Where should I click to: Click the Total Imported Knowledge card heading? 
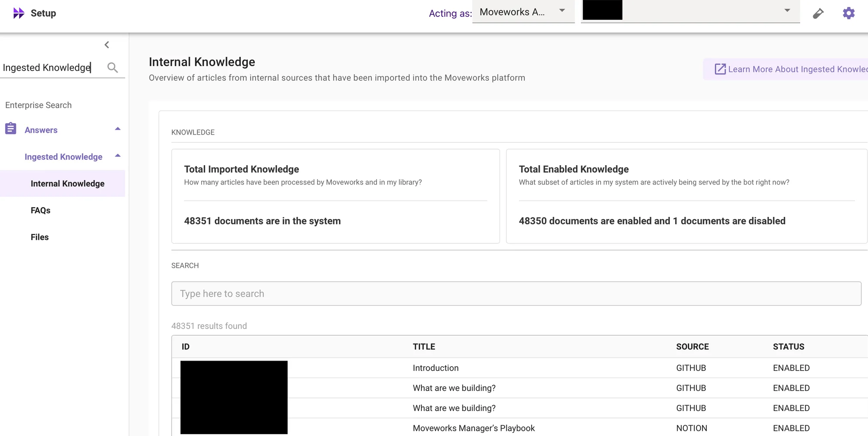pos(241,169)
